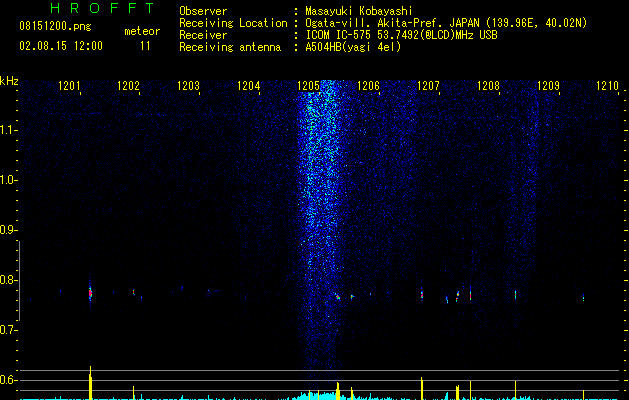Click the tallest yellow intensity spike after 1201
Image resolution: width=629 pixels, height=400 pixels.
pos(90,383)
